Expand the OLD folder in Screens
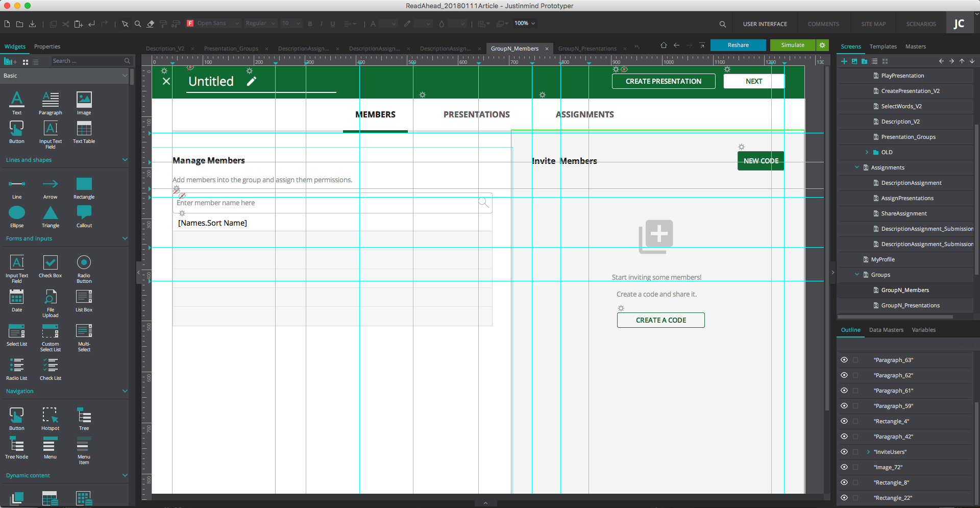 [867, 152]
